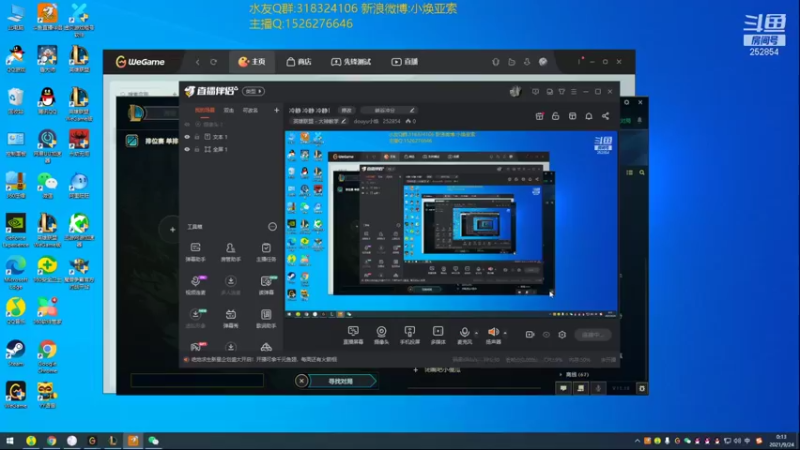
Task: Open the chat icon in the League client footer
Action: [x=563, y=388]
